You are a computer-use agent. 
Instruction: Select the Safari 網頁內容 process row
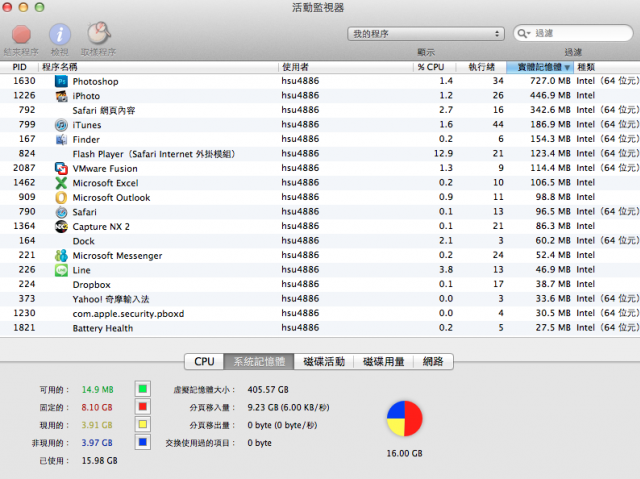click(x=320, y=111)
